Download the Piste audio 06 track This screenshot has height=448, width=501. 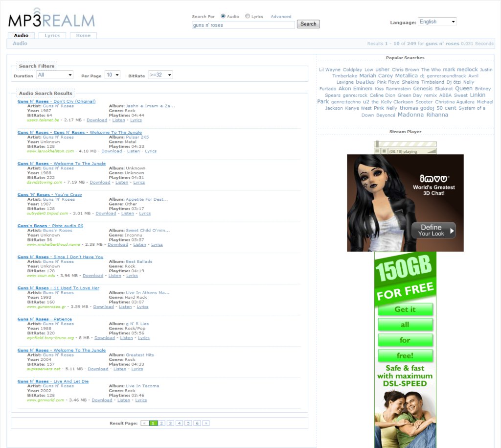tap(118, 245)
